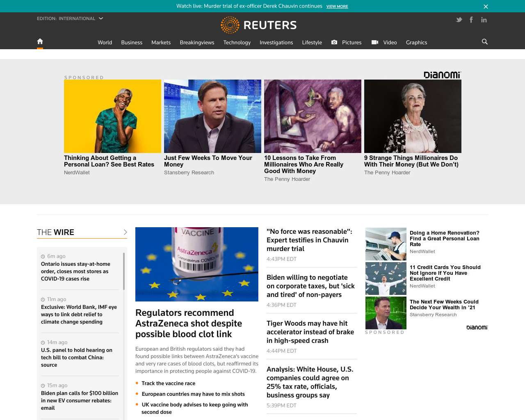Open Chauvin expert testifies headline

pos(309,240)
